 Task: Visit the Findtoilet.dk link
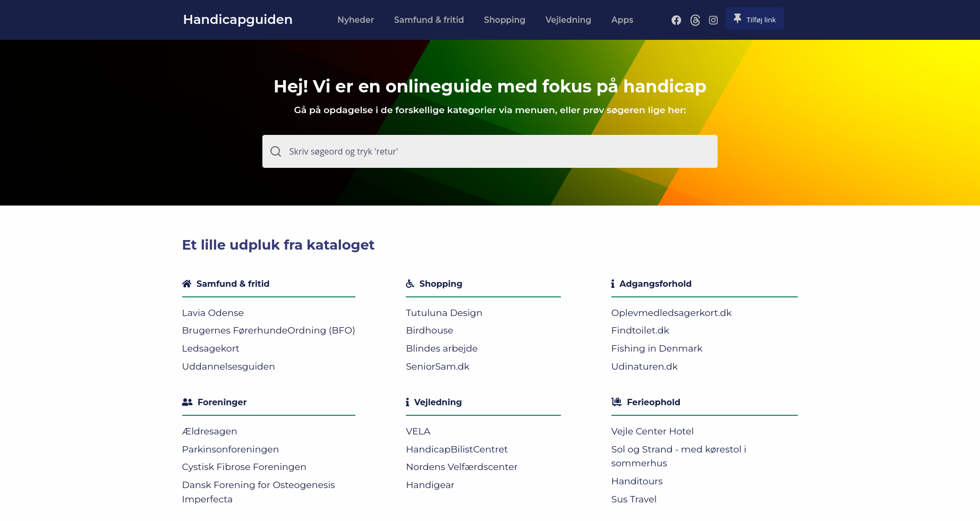640,330
